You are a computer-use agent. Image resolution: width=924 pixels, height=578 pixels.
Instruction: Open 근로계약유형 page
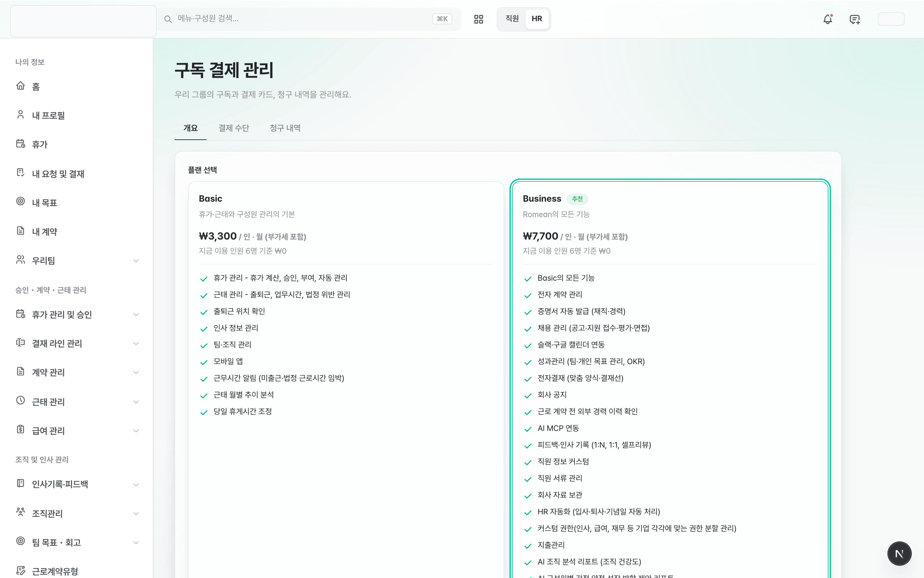coord(55,571)
